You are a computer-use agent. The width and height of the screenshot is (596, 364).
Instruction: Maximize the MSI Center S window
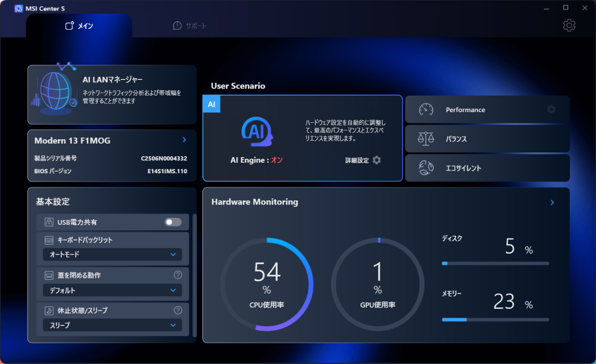pos(566,8)
